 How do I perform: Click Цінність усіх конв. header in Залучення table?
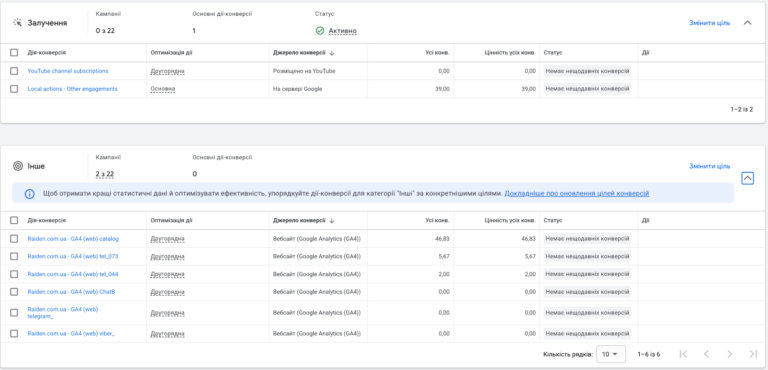pyautogui.click(x=511, y=52)
